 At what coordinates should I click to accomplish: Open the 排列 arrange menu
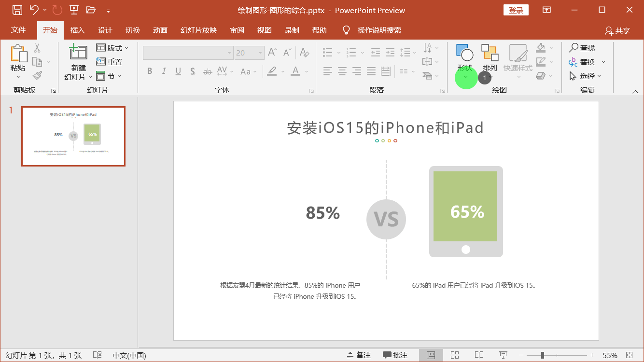490,62
